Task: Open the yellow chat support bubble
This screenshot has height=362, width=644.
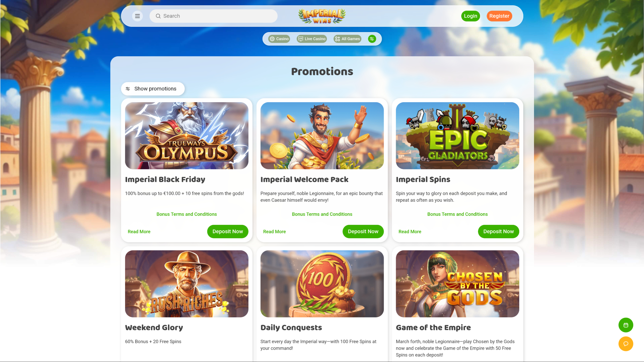Action: coord(626,344)
